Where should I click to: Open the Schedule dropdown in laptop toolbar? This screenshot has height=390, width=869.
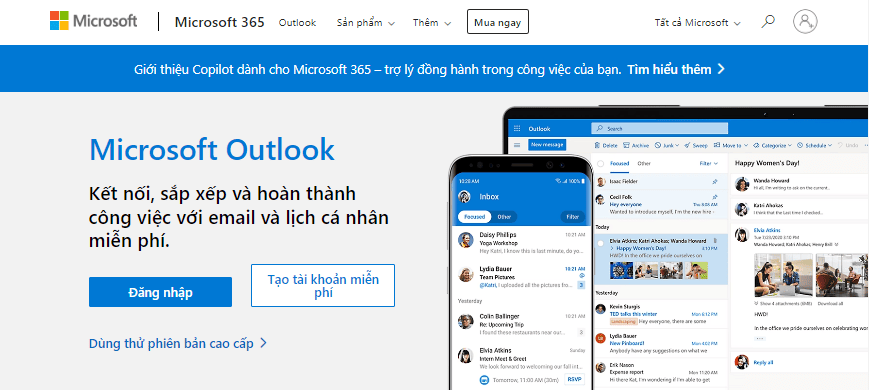click(815, 145)
